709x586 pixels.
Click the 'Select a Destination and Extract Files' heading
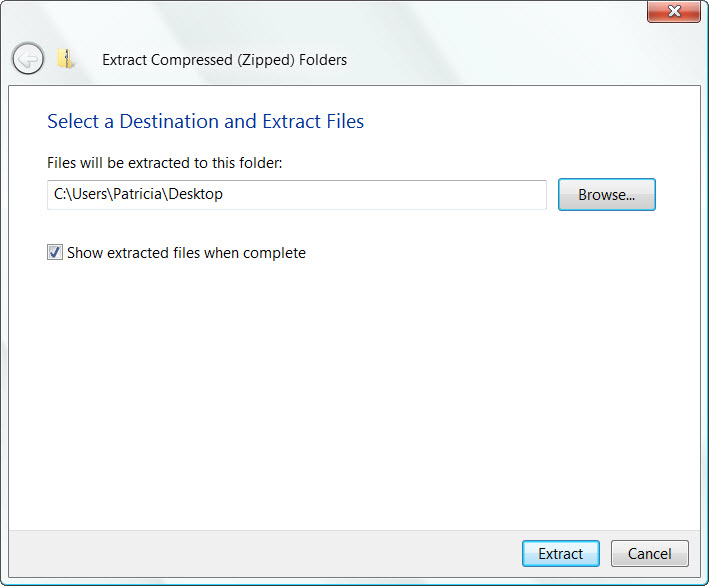(x=205, y=121)
